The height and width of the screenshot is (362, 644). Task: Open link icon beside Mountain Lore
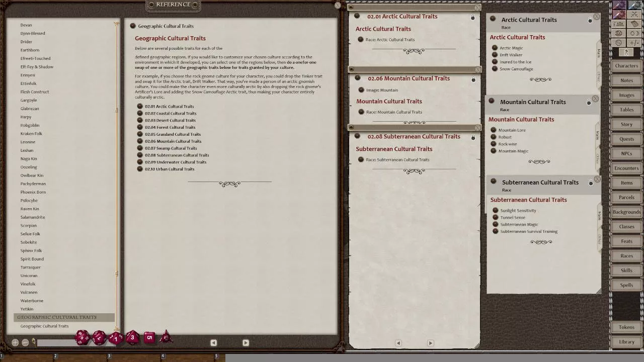(x=494, y=130)
